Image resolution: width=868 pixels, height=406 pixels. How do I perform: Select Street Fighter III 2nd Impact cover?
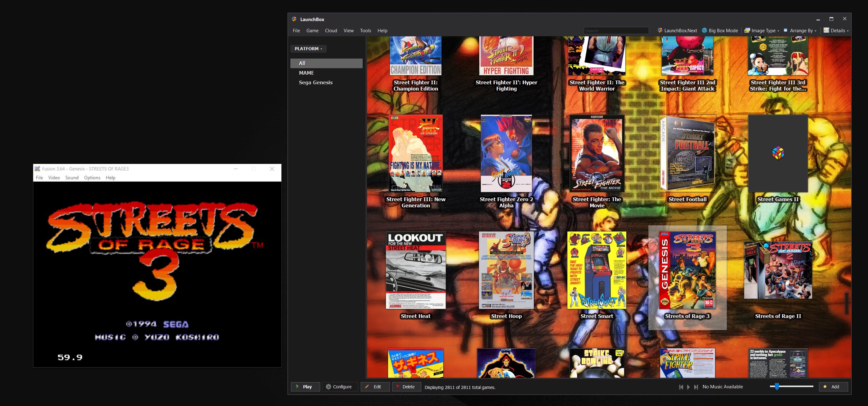point(687,55)
